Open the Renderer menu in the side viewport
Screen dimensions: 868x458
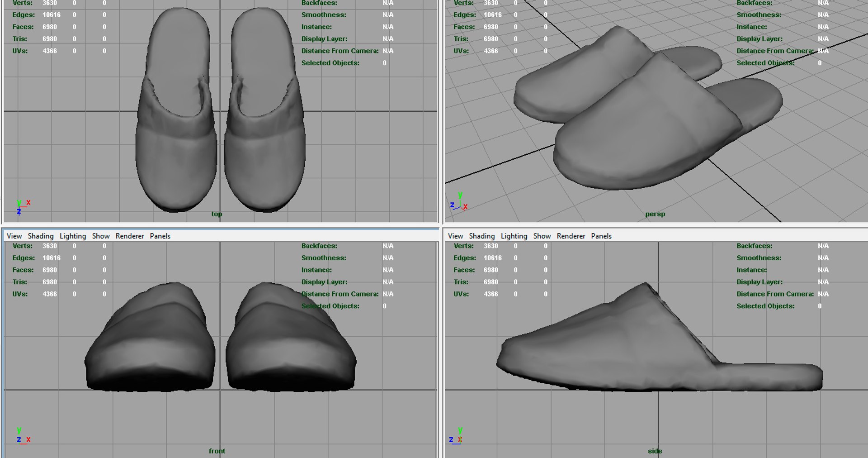[x=571, y=236]
